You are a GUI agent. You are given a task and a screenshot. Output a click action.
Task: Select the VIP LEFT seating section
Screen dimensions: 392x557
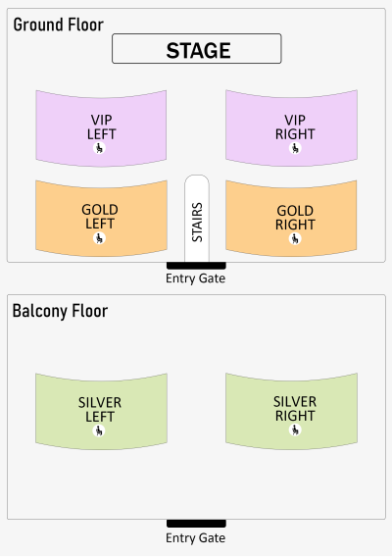(x=101, y=128)
